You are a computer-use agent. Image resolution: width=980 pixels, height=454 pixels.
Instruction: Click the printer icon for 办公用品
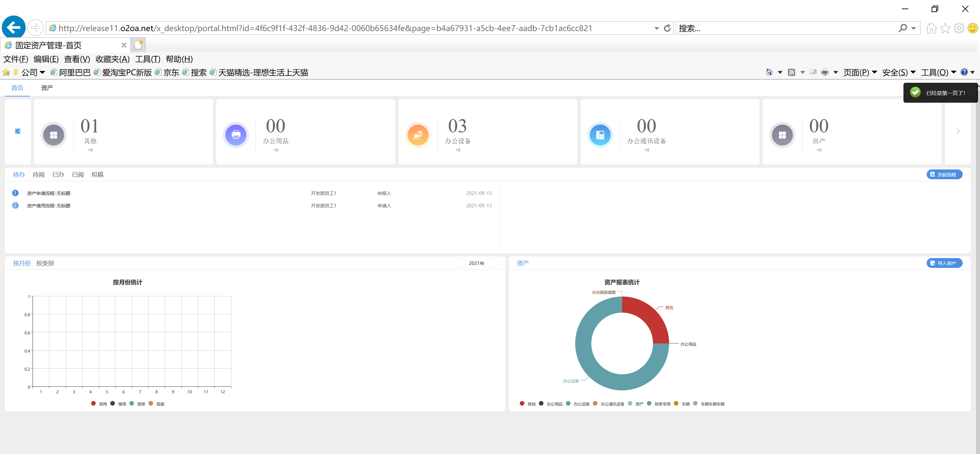point(236,135)
